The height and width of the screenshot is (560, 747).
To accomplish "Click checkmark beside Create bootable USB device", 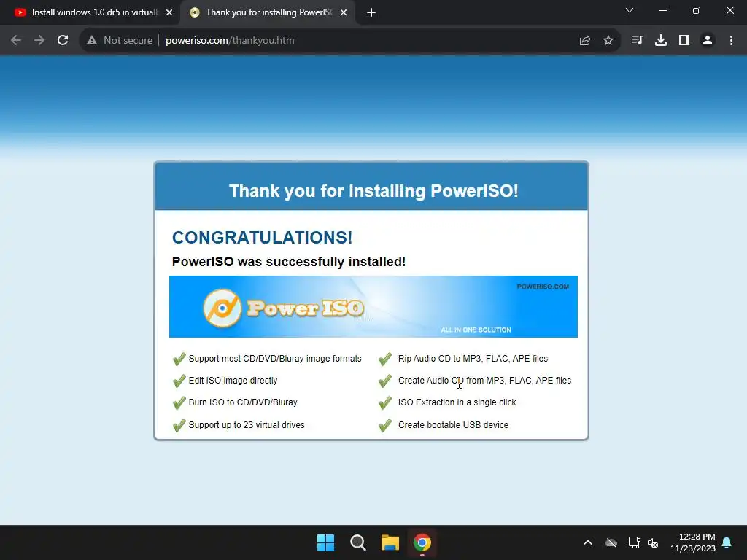I will point(385,425).
